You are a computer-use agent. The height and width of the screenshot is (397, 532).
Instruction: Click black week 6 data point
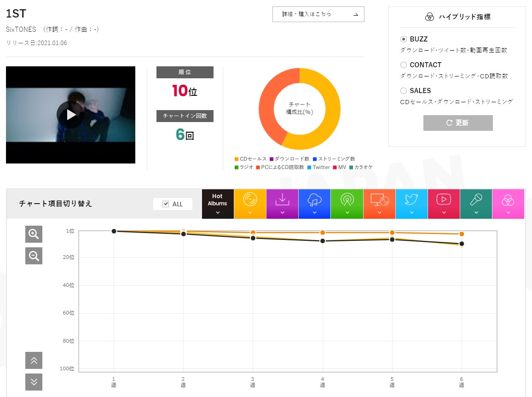(x=462, y=244)
